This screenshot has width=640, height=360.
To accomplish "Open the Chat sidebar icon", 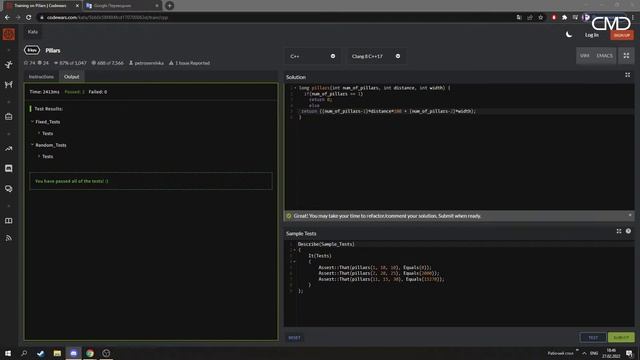I will coord(9,169).
